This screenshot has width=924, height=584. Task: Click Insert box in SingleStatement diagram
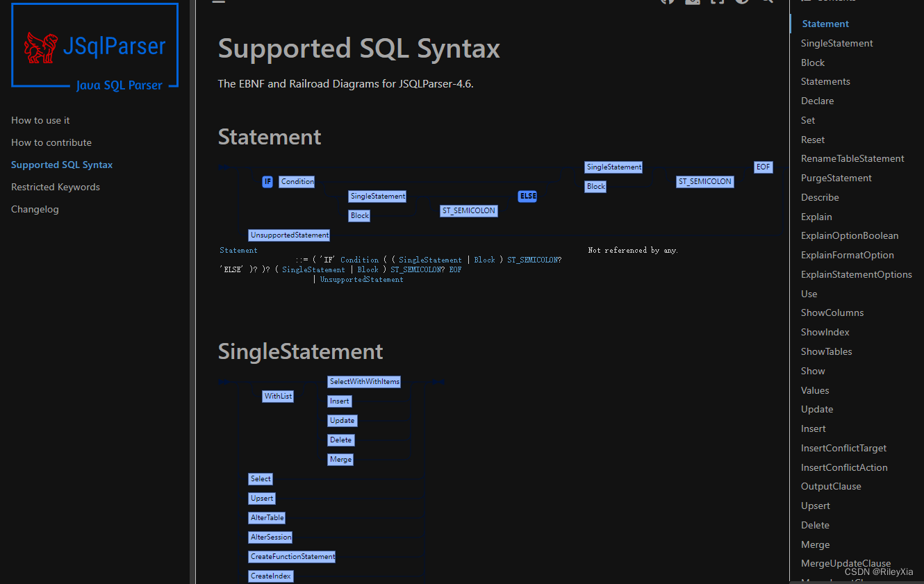(340, 401)
